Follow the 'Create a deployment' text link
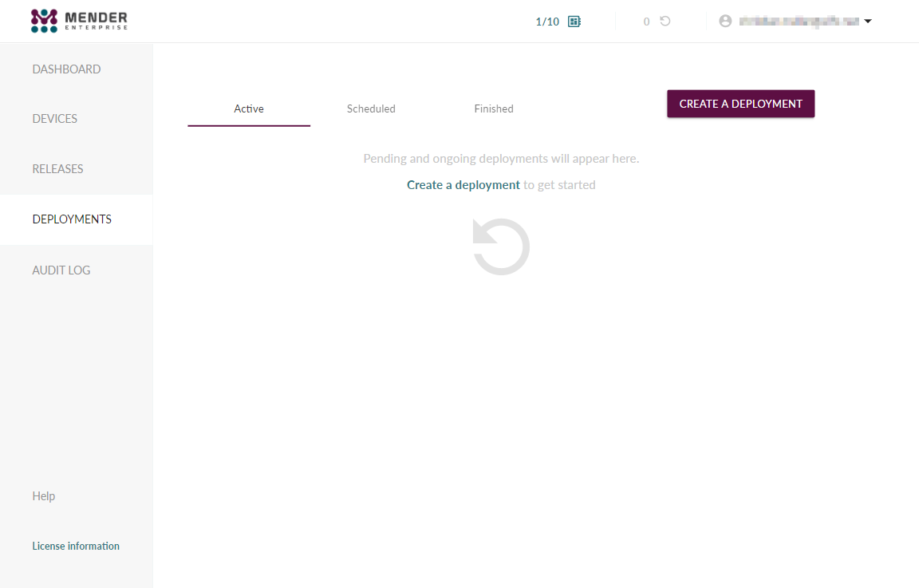The width and height of the screenshot is (919, 588). [463, 185]
